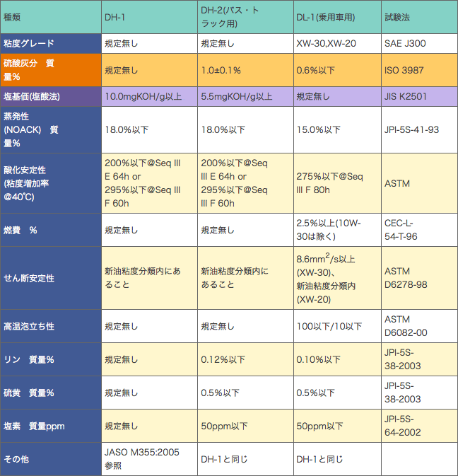Click the ASTM D6278-98 cell
Image resolution: width=458 pixels, height=476 pixels.
[x=417, y=278]
